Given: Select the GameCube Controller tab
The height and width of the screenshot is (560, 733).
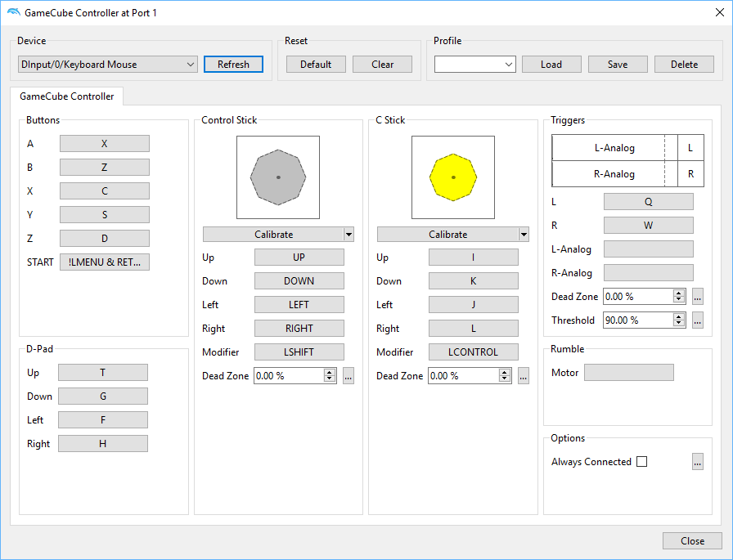Looking at the screenshot, I should [67, 96].
